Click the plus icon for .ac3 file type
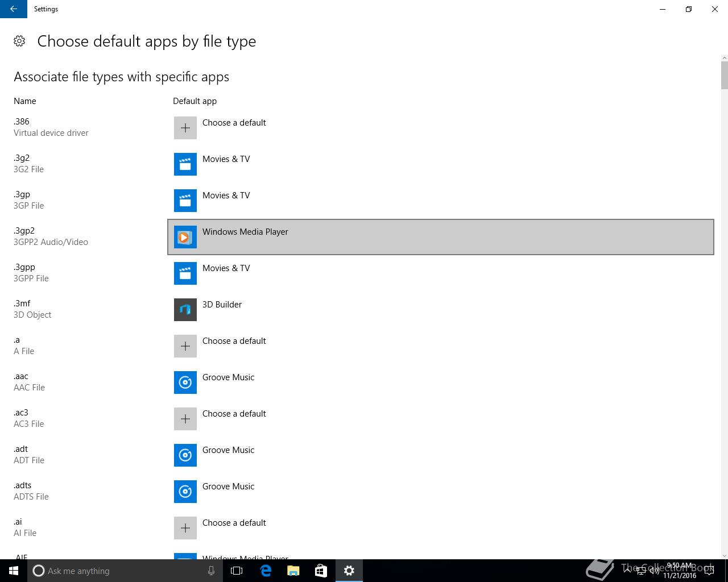The image size is (728, 582). tap(185, 419)
